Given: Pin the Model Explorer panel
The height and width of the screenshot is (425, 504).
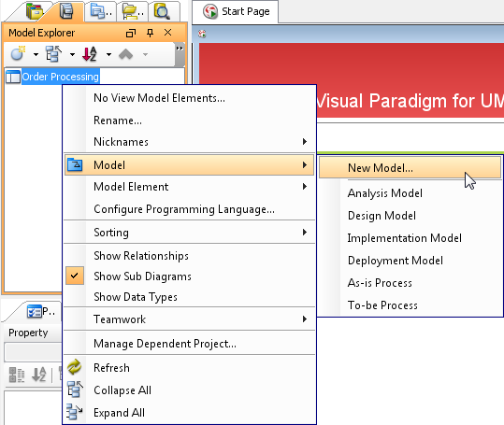Looking at the screenshot, I should 150,33.
